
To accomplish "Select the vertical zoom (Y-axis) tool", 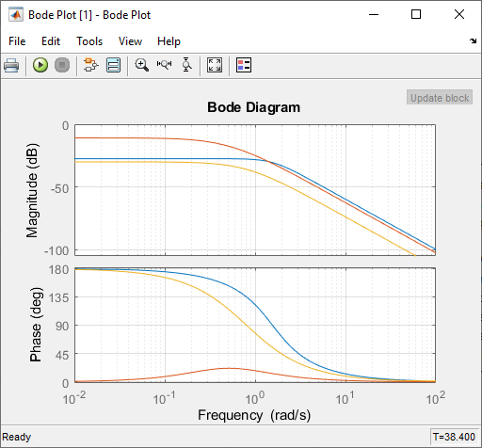I will pos(186,65).
